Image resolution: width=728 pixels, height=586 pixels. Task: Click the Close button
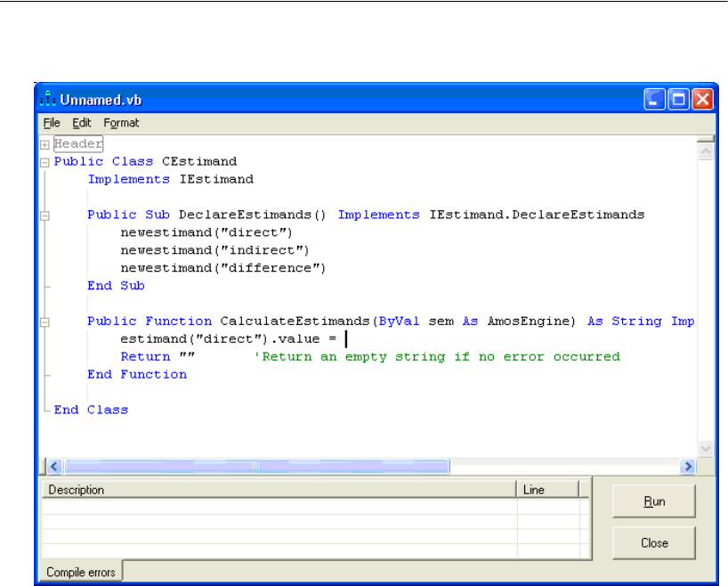[654, 542]
